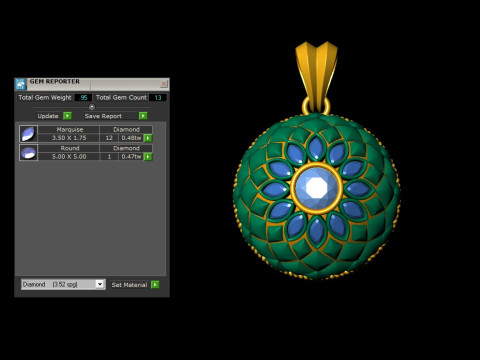The image size is (480, 360).
Task: Click the green Update arrow button
Action: pyautogui.click(x=67, y=116)
